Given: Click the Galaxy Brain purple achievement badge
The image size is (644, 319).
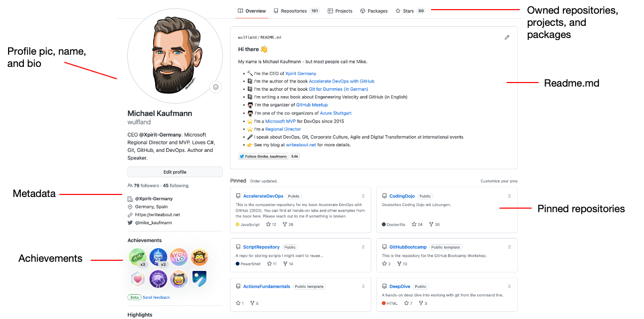Looking at the screenshot, I should point(158,279).
